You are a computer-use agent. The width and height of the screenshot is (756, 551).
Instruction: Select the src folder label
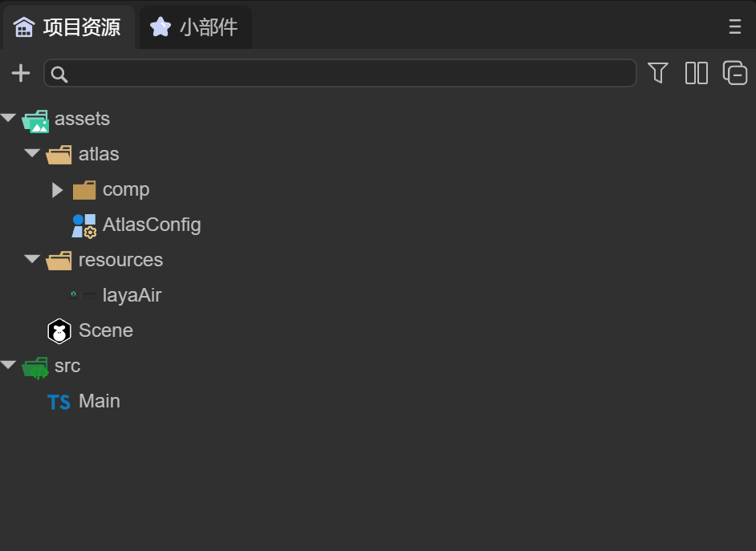67,366
